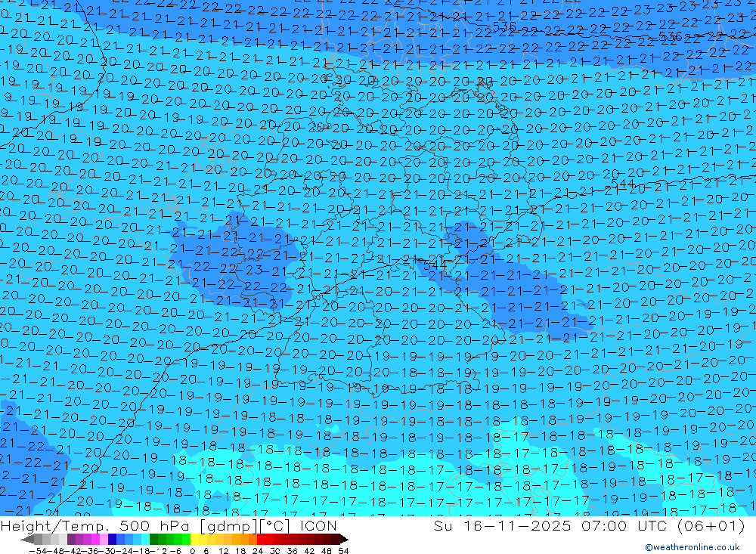The image size is (756, 554).
Task: Click the '544' contour label inside dark blue patch
Action: (435, 265)
